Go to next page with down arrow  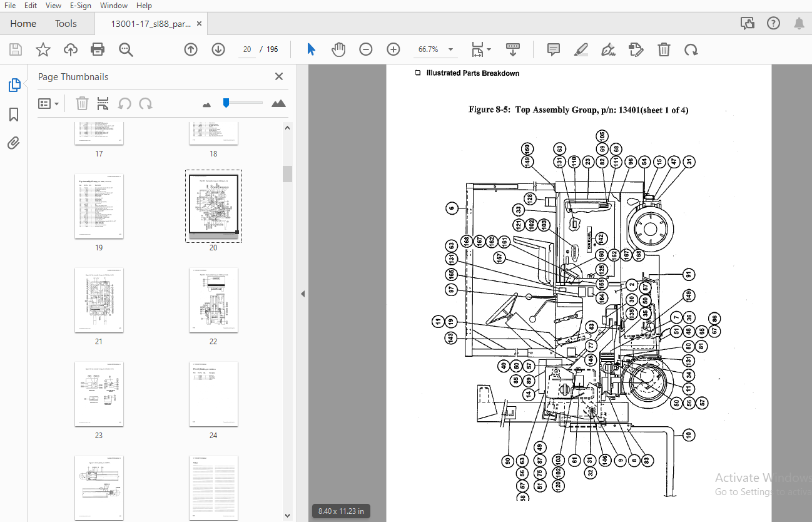[218, 49]
